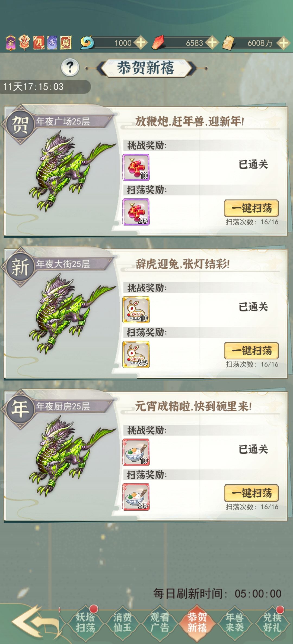Image resolution: width=293 pixels, height=644 pixels.
Task: Add more red gem currency with plus
Action: click(212, 43)
